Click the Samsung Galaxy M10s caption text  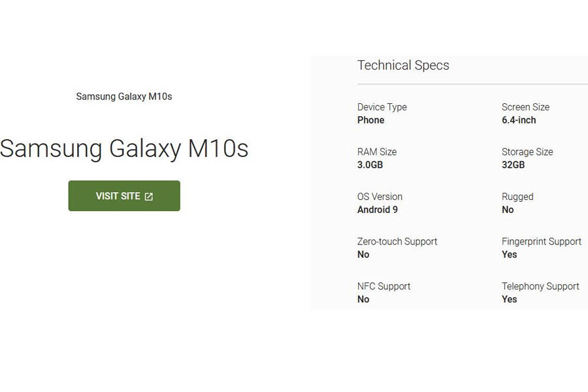point(124,96)
